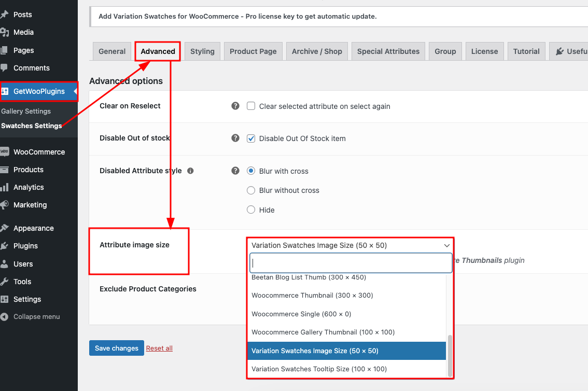Click help icon for Clear on Reselect
588x391 pixels.
pos(235,106)
